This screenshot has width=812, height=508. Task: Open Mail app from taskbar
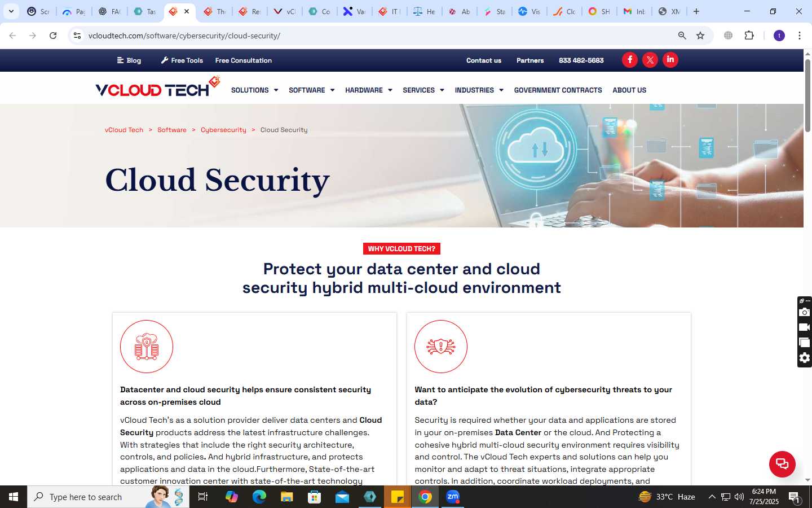[342, 497]
